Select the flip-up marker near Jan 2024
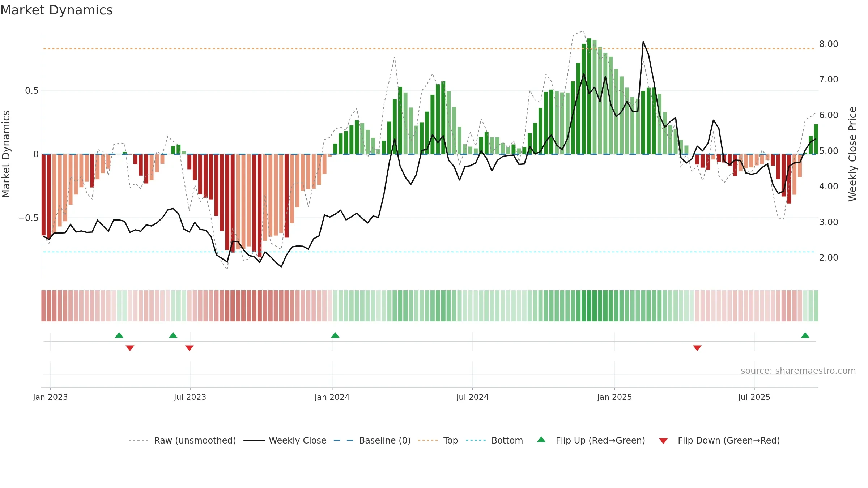The image size is (868, 488). 335,335
